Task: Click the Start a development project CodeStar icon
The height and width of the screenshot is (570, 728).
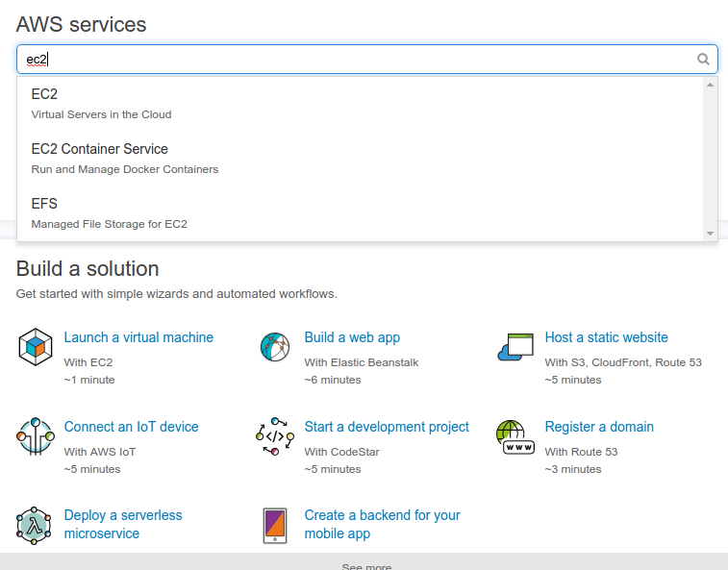Action: [x=275, y=435]
